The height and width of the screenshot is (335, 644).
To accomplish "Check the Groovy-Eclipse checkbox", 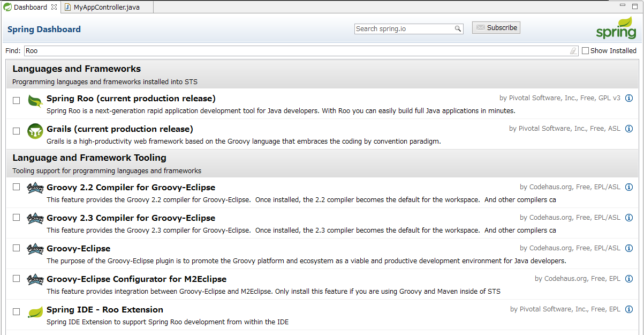I will (x=16, y=248).
